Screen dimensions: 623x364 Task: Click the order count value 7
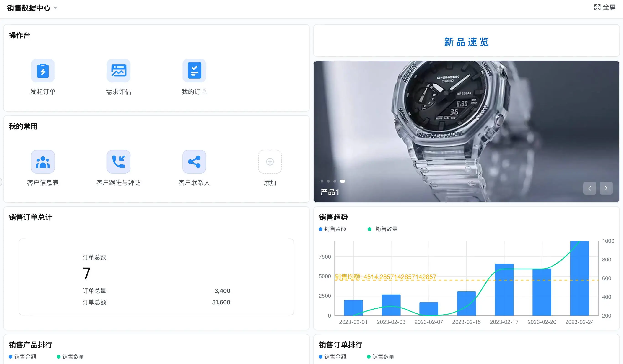point(86,273)
